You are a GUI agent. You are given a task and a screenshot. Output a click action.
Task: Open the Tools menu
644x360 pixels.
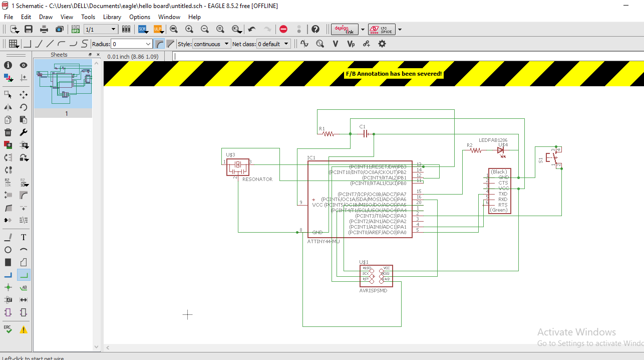tap(88, 17)
